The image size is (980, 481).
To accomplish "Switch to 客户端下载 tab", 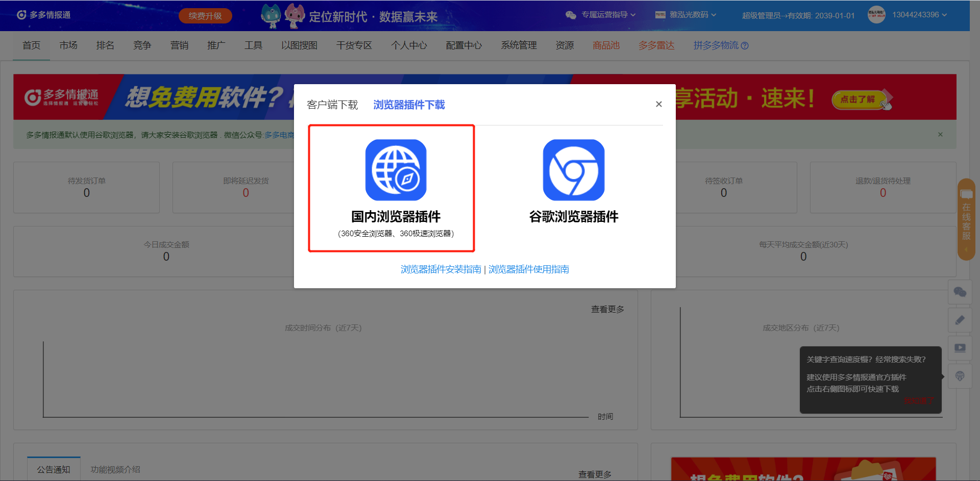I will [x=332, y=105].
